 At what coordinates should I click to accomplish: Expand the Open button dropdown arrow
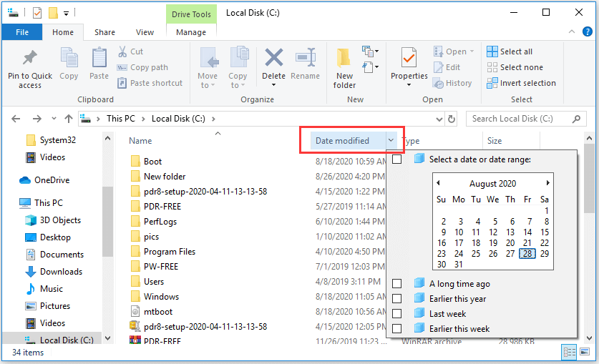(472, 51)
